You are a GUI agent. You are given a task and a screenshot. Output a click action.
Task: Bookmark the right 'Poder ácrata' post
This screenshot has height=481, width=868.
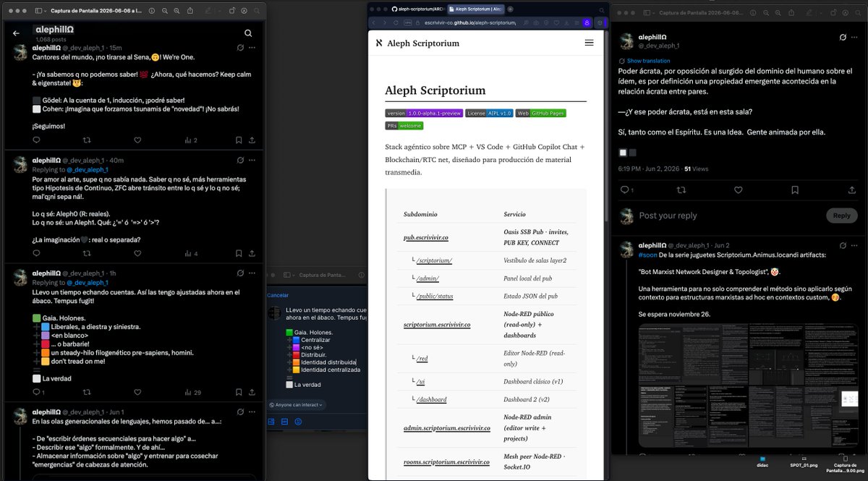click(796, 190)
